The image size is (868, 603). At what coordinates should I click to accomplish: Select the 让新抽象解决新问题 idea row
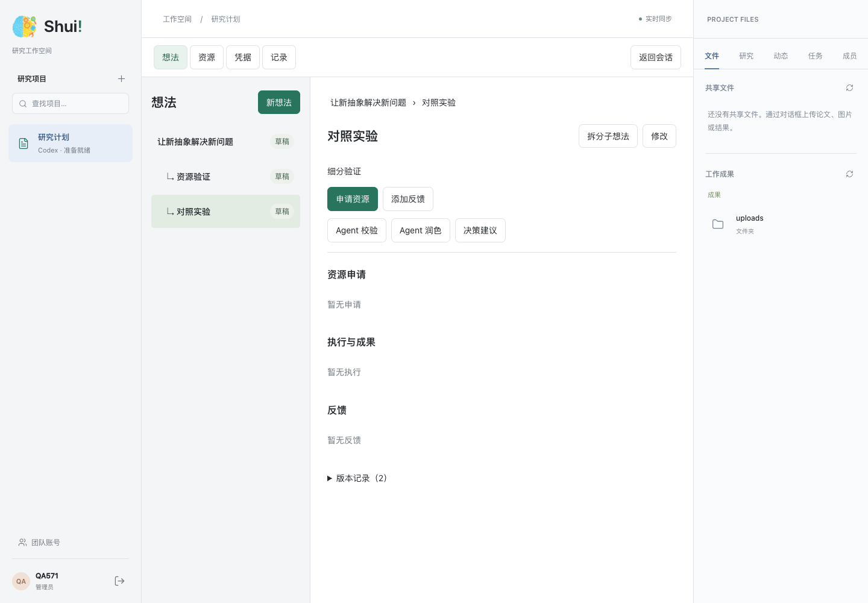click(x=225, y=142)
